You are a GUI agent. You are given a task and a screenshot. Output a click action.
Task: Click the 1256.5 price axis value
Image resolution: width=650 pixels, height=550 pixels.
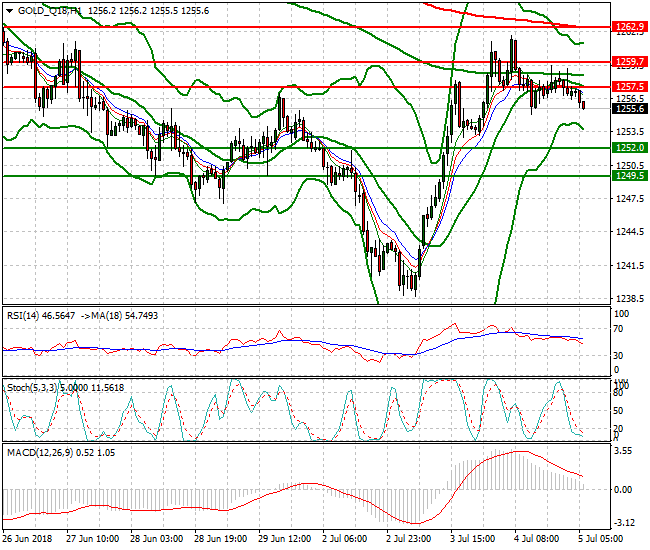click(630, 99)
